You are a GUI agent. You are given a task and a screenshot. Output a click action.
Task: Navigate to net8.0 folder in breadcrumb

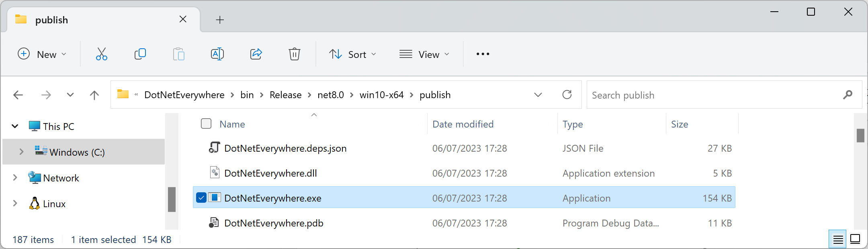(x=330, y=95)
